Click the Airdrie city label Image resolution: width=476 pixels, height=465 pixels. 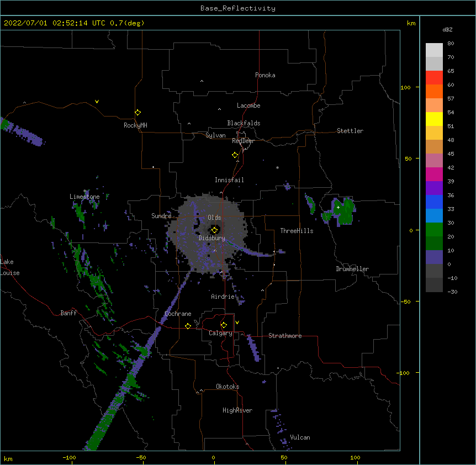click(223, 297)
